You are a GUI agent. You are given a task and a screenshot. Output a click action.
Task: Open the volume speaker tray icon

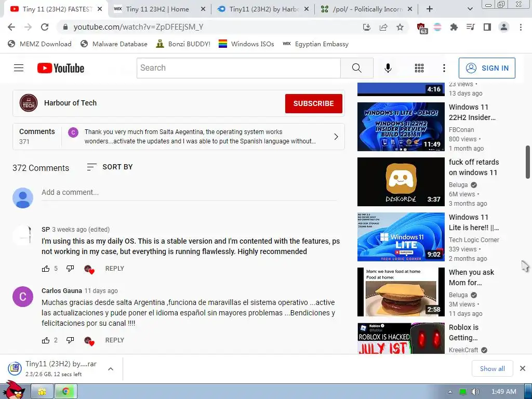(x=475, y=392)
